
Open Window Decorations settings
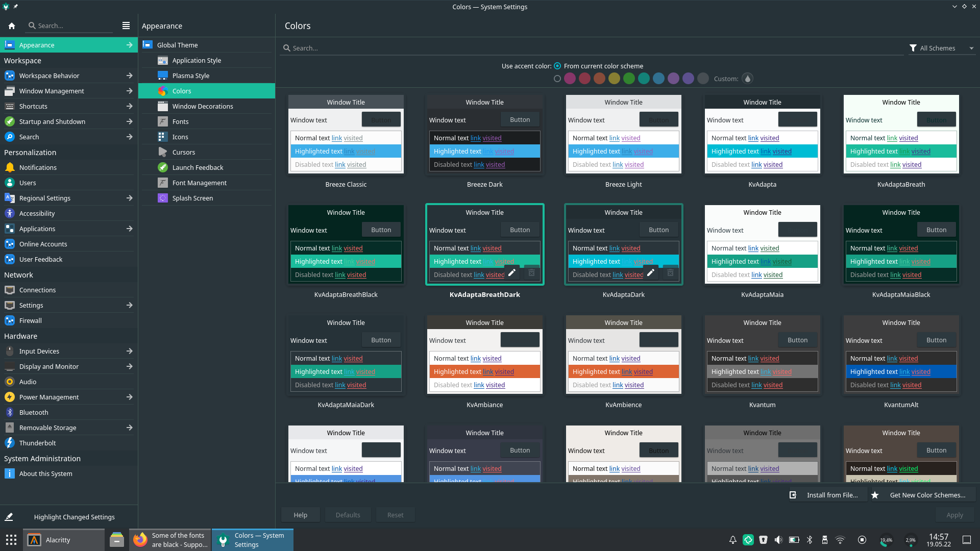click(207, 106)
